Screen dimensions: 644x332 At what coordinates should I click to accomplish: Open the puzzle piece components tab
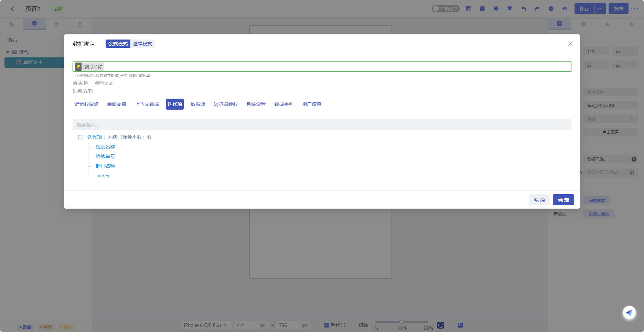coord(12,24)
